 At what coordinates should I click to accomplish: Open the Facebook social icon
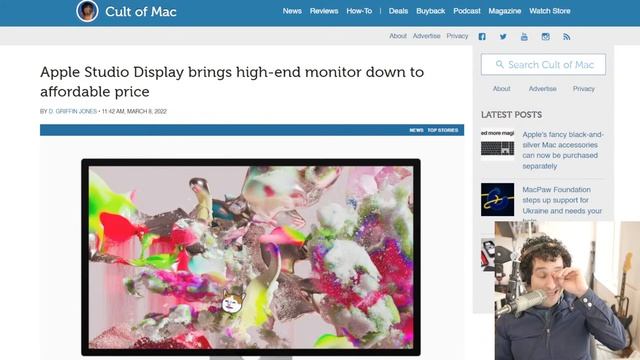click(482, 37)
